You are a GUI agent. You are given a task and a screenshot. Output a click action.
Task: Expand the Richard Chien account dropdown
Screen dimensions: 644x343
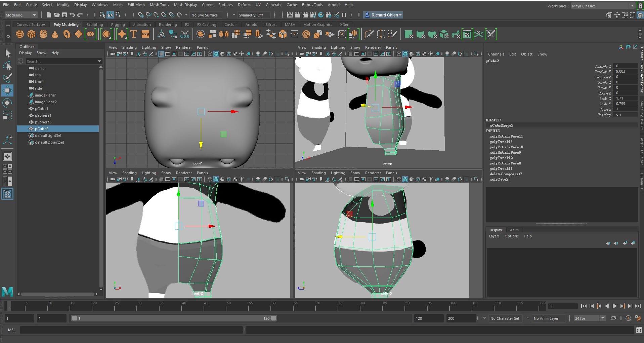383,15
